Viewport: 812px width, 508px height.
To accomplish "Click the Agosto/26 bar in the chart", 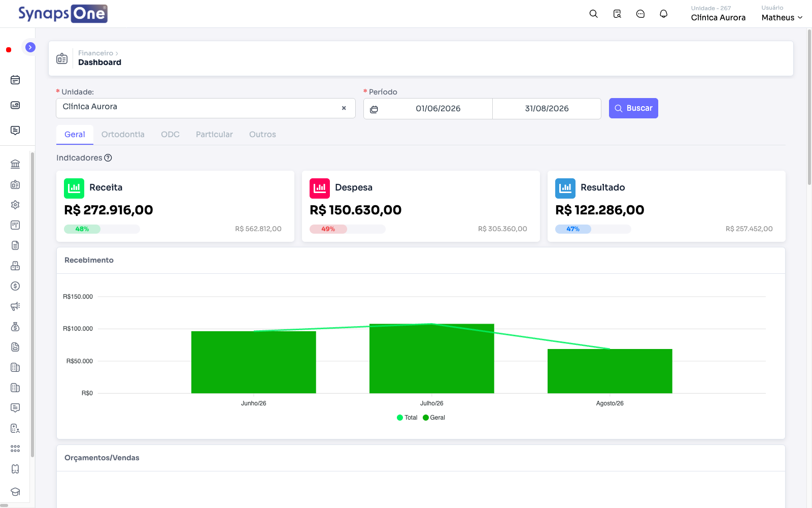I will tap(610, 371).
